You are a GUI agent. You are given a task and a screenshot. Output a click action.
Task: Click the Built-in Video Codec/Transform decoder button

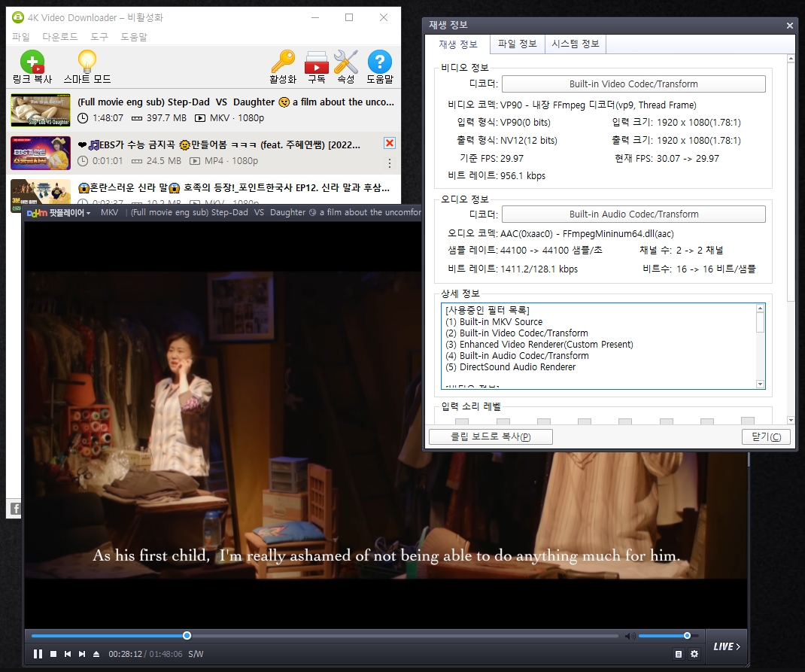(x=633, y=84)
